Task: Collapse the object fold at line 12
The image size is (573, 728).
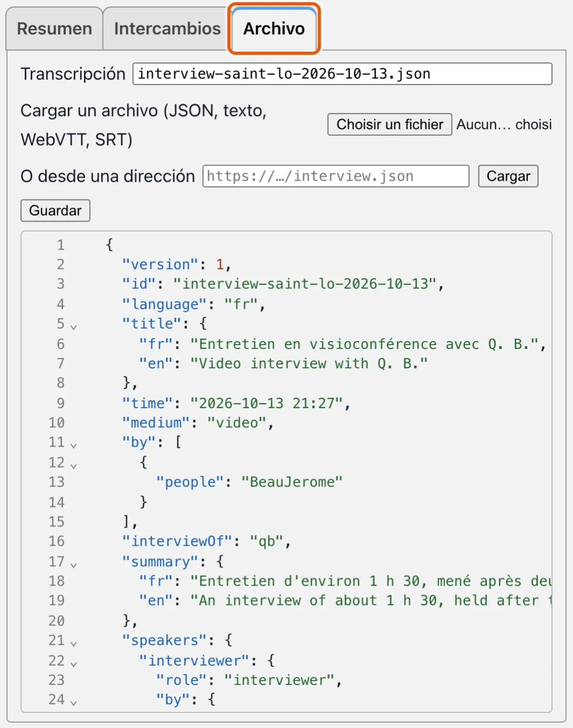Action: click(74, 466)
